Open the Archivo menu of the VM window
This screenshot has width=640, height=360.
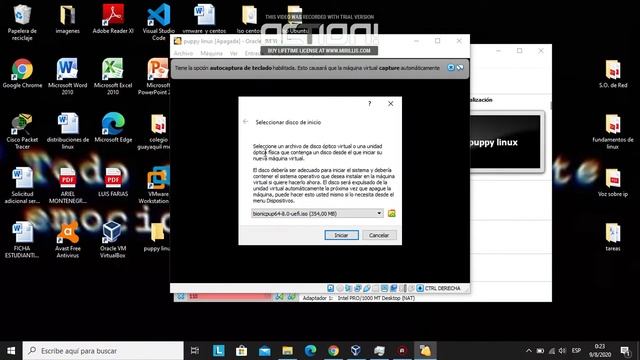tap(183, 53)
